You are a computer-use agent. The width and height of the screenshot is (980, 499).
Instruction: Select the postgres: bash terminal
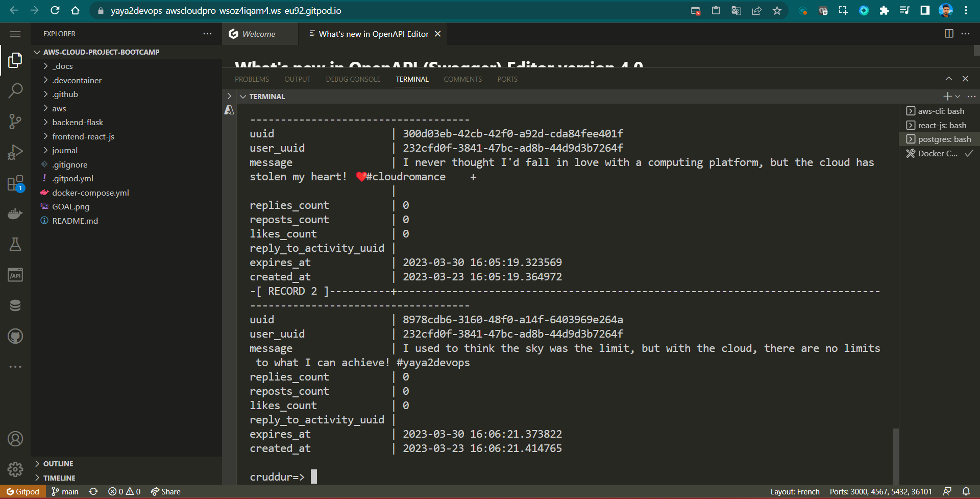tap(939, 139)
